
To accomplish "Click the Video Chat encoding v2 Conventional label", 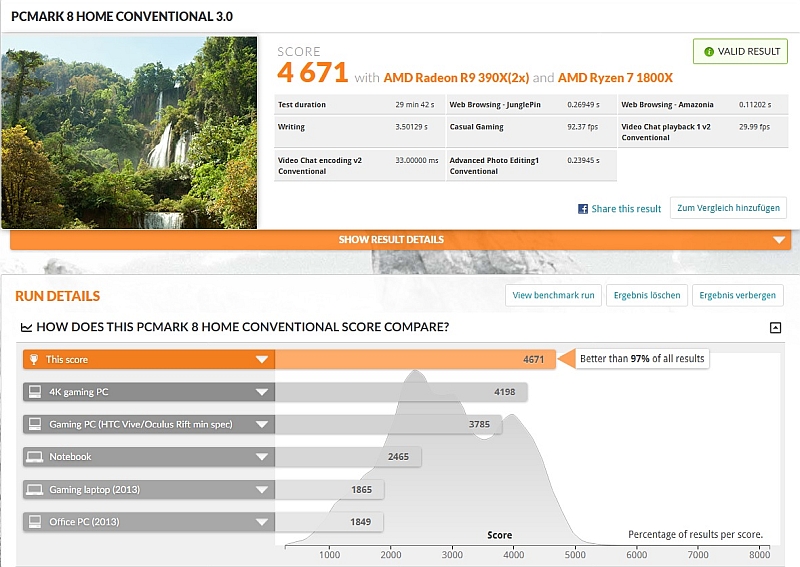I will 320,166.
